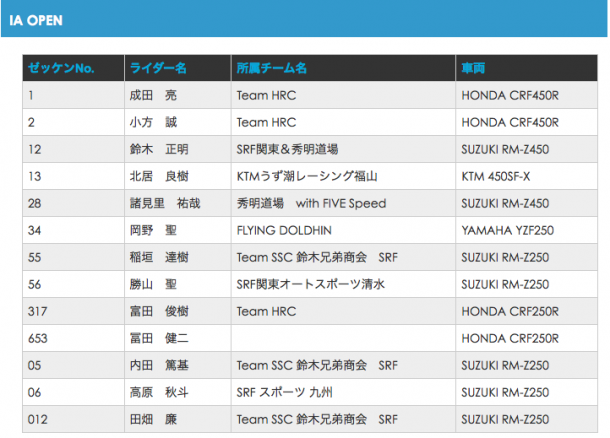Image resolution: width=610 pixels, height=438 pixels.
Task: Click Team SSC 鈴木兄弟商会 SRF in row 55
Action: pyautogui.click(x=317, y=257)
